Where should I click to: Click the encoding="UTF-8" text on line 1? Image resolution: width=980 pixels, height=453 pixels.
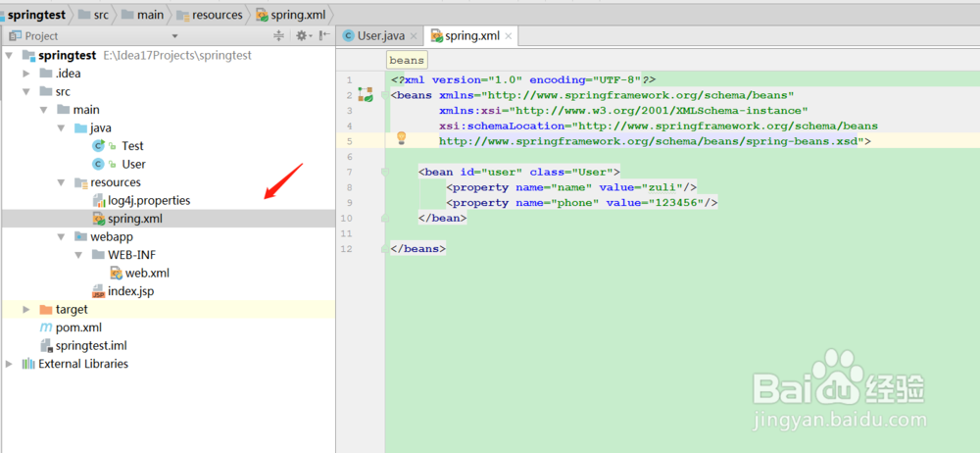click(x=586, y=80)
